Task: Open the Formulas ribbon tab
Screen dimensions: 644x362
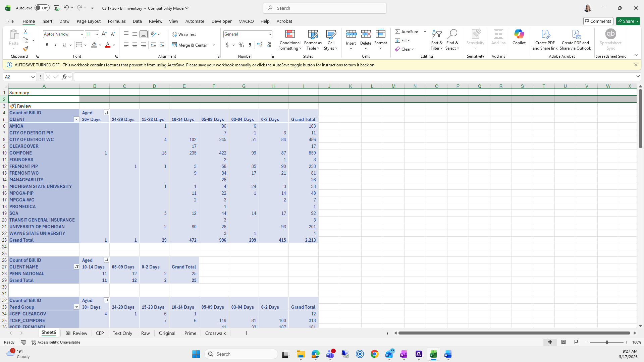Action: [x=117, y=21]
